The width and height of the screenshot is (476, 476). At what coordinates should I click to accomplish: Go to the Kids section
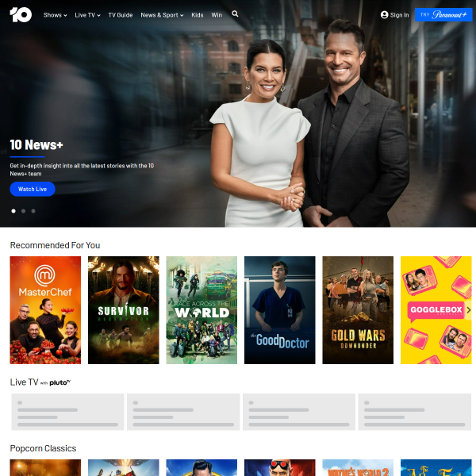(198, 15)
